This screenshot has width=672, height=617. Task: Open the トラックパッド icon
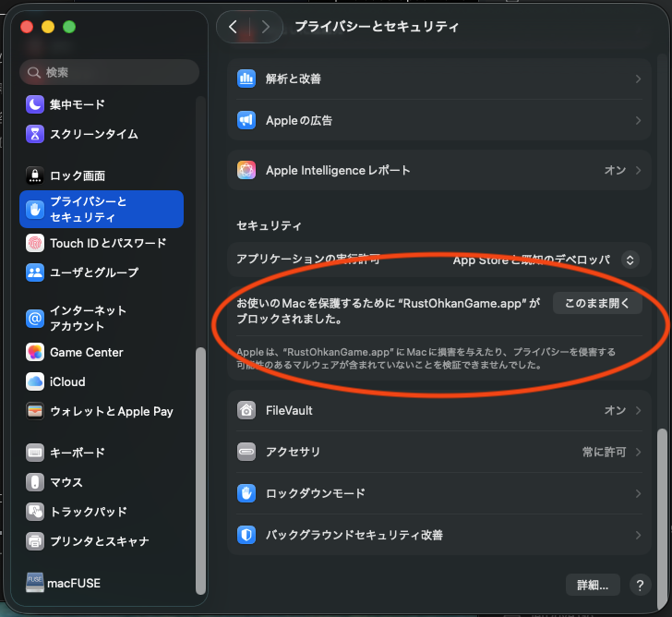coord(35,512)
